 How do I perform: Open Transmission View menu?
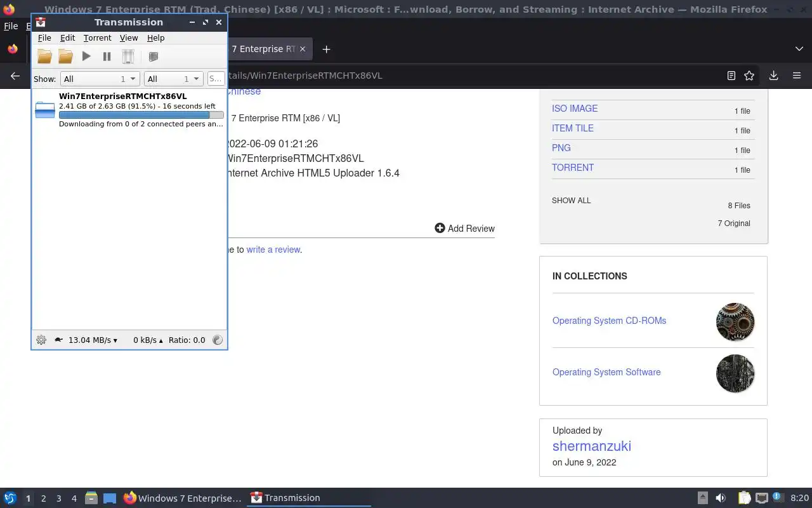pos(129,38)
